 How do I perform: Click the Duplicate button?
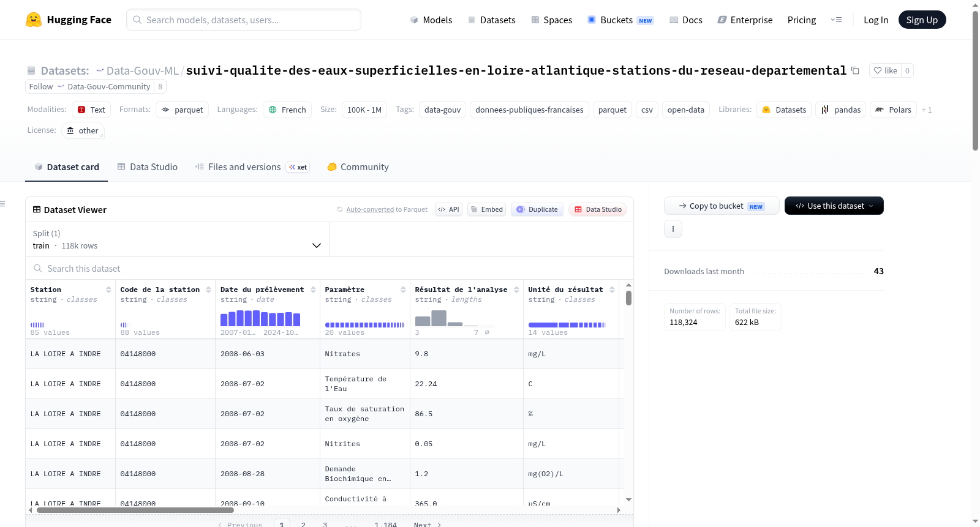pyautogui.click(x=537, y=209)
